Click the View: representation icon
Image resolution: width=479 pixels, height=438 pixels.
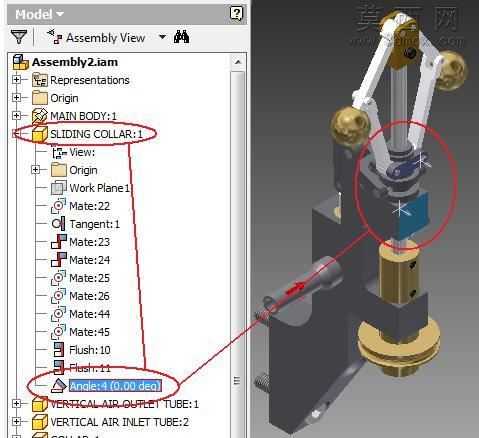pyautogui.click(x=59, y=152)
